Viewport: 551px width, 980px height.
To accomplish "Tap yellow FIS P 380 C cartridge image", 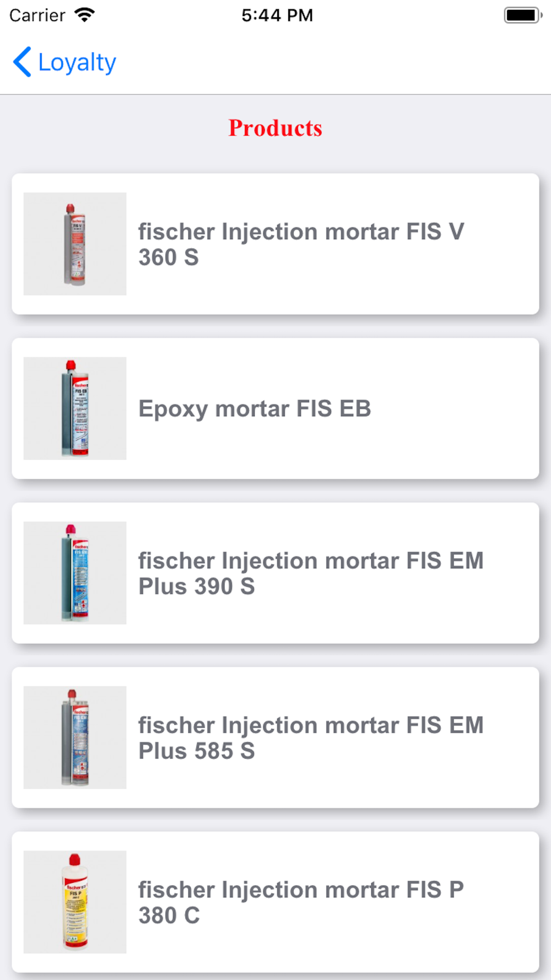I will [75, 902].
